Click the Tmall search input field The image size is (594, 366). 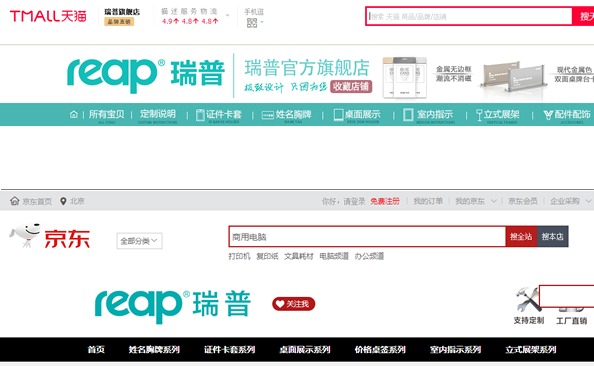pyautogui.click(x=469, y=16)
